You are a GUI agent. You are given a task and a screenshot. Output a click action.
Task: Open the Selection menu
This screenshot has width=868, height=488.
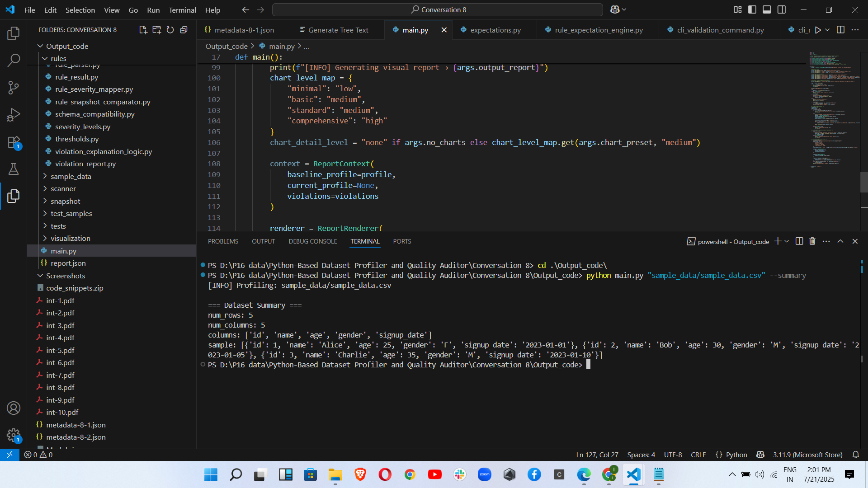(x=80, y=9)
